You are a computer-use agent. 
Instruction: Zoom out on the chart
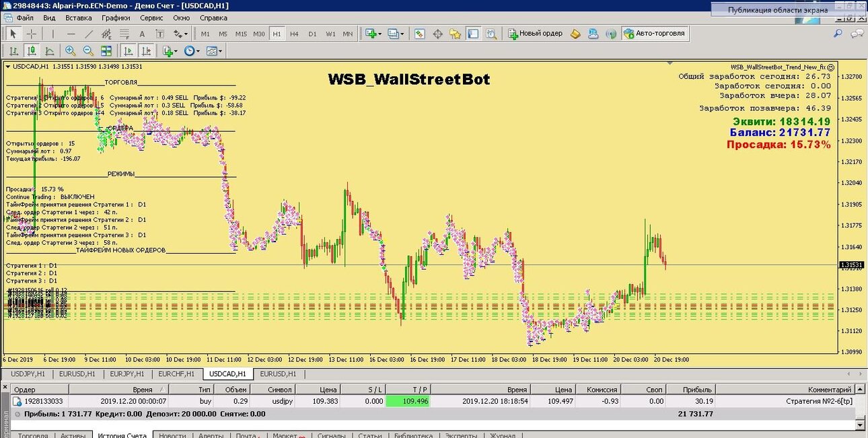click(88, 51)
